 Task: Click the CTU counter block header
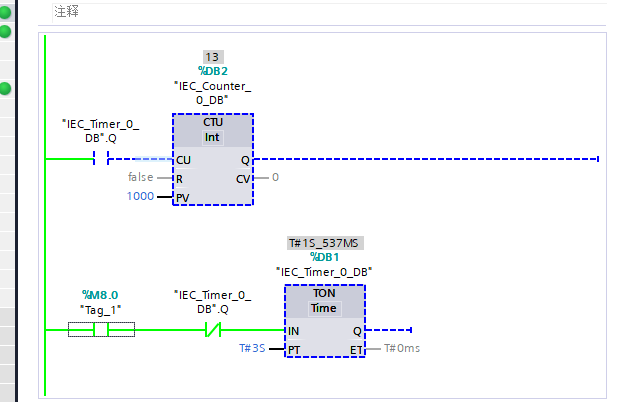[212, 121]
